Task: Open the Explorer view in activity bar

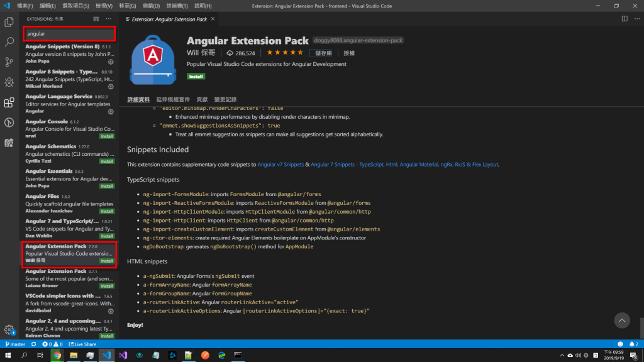Action: (9, 22)
